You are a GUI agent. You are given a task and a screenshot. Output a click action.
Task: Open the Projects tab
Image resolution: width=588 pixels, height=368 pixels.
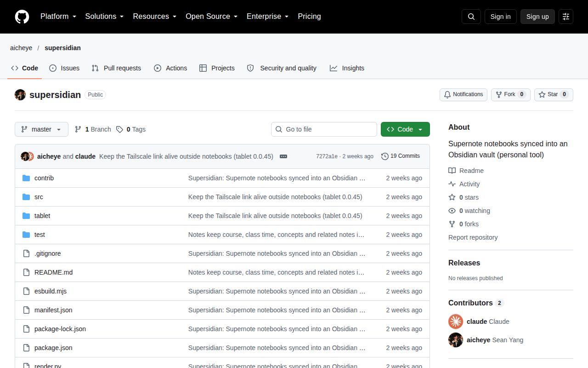point(217,68)
